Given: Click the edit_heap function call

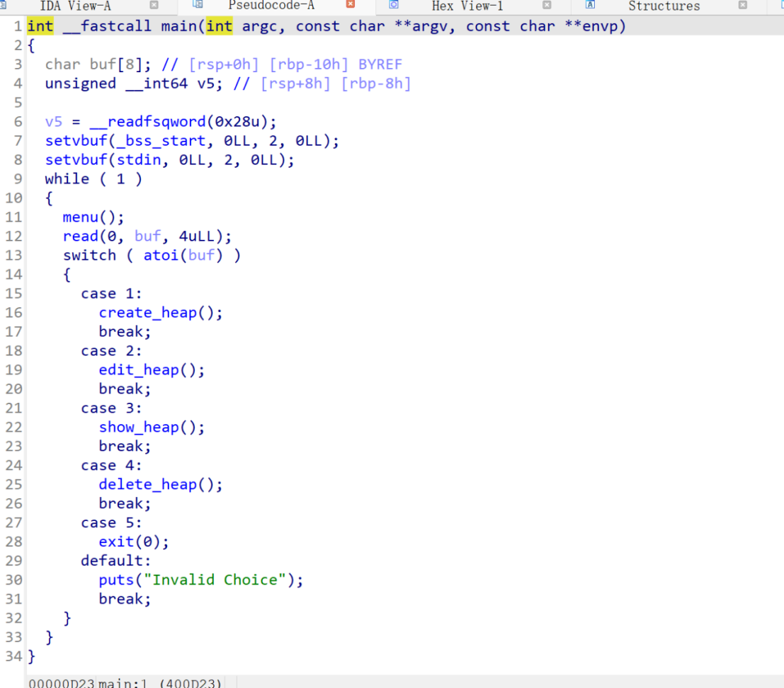Looking at the screenshot, I should (142, 369).
